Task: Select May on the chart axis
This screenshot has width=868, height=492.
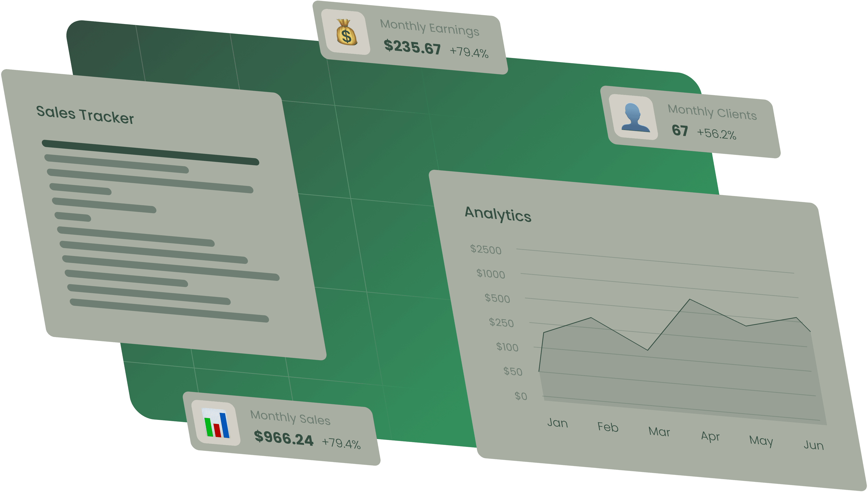Action: (x=761, y=441)
